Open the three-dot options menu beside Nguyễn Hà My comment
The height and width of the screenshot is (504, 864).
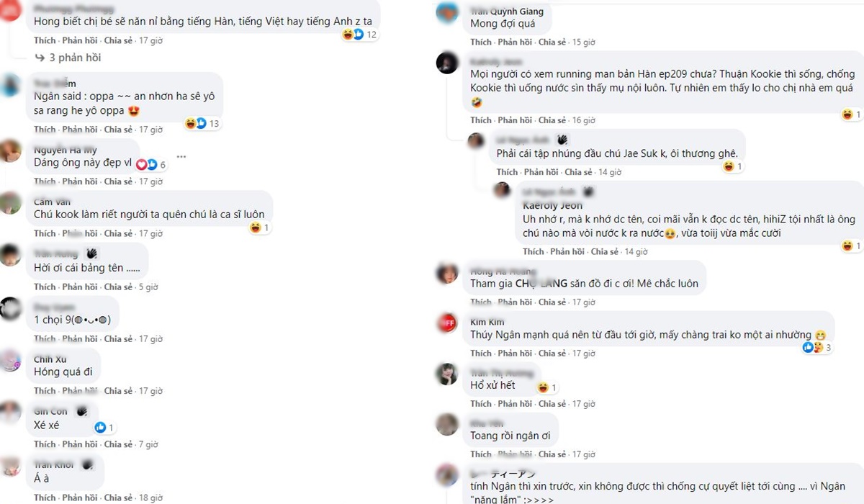[x=182, y=156]
